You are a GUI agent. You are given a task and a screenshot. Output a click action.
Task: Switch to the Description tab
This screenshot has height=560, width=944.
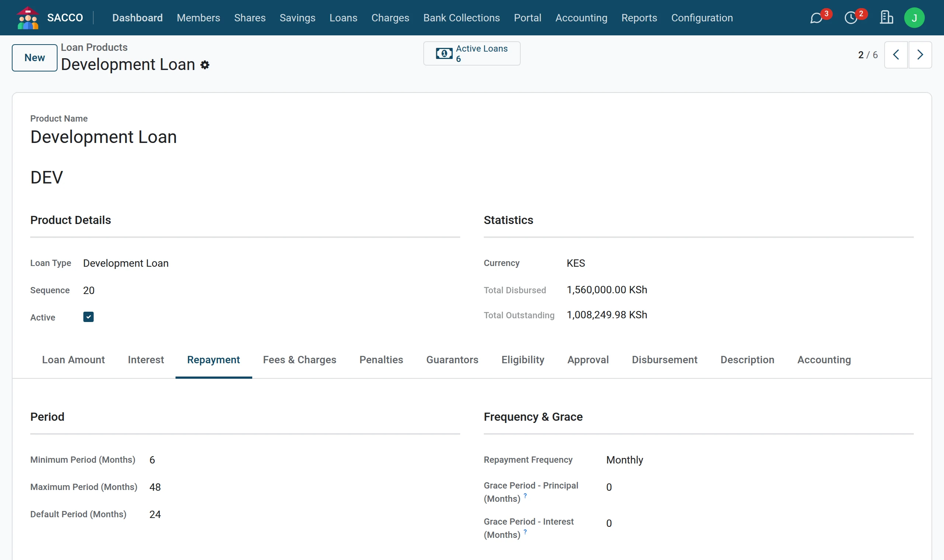(x=747, y=360)
